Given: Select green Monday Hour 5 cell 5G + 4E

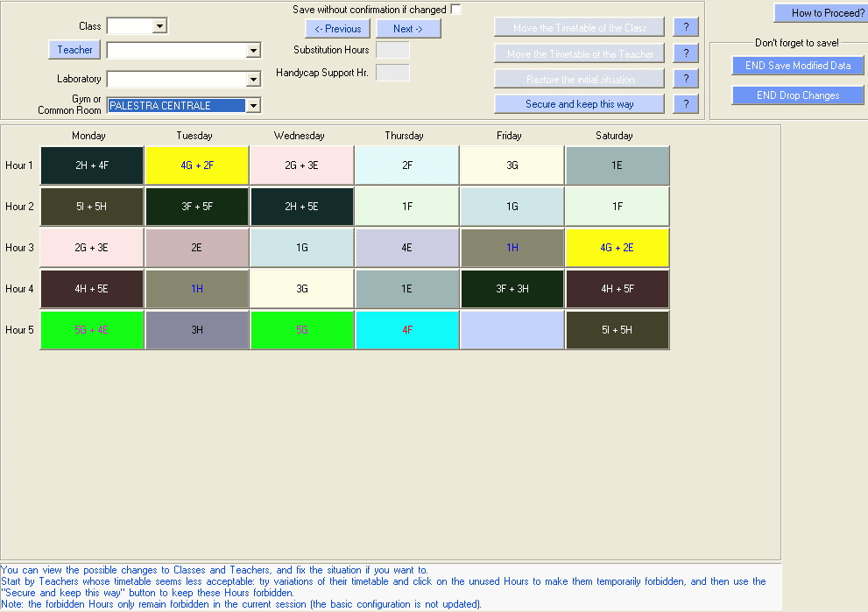Looking at the screenshot, I should pyautogui.click(x=92, y=330).
